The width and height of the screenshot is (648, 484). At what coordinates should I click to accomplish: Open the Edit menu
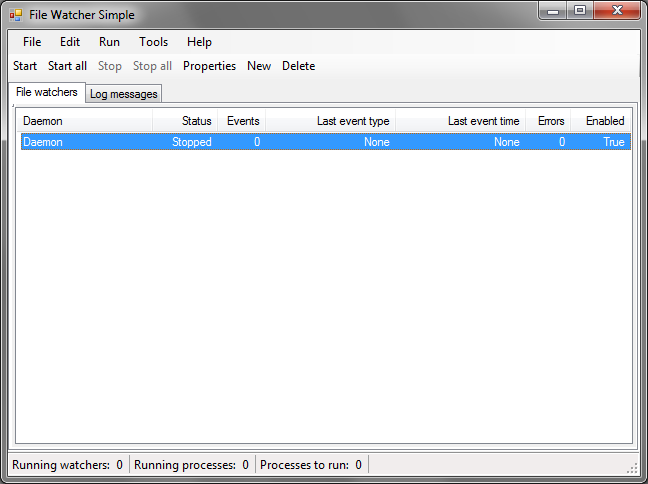[x=70, y=42]
